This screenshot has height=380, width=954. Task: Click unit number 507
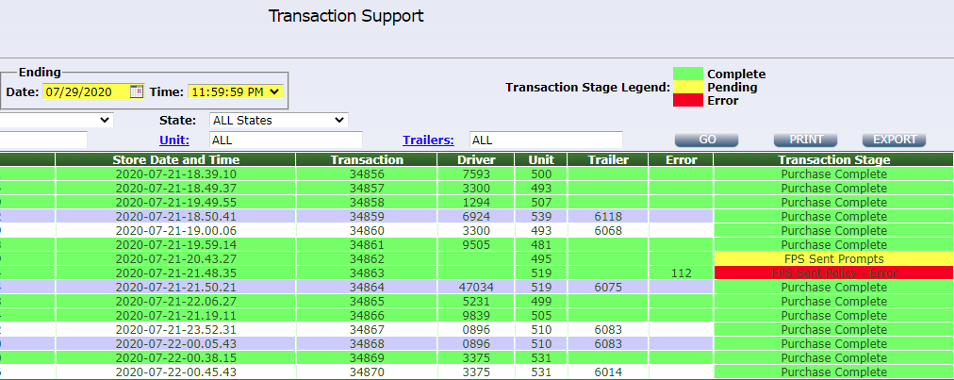click(541, 202)
